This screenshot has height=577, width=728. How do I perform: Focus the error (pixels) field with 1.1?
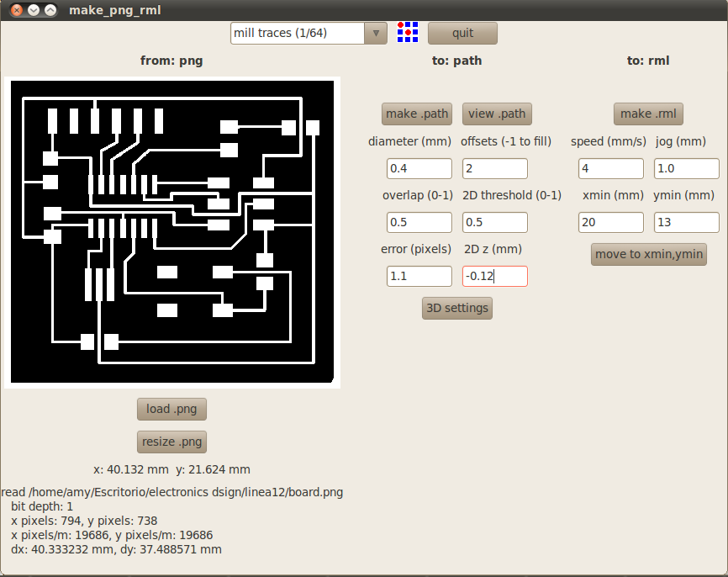coord(419,277)
